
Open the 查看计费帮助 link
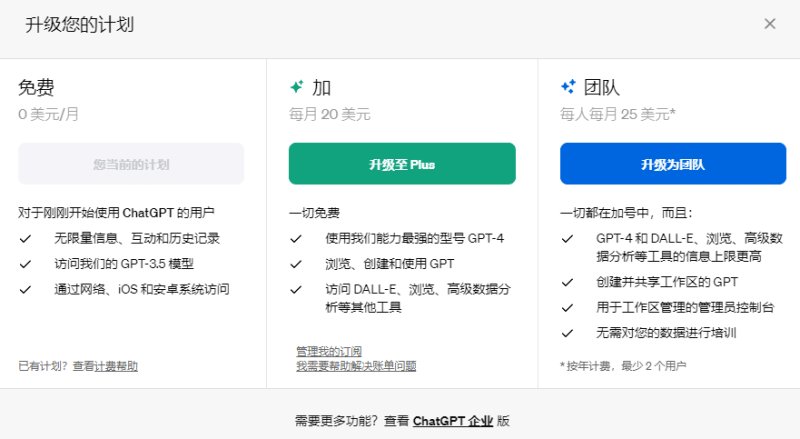pyautogui.click(x=105, y=366)
